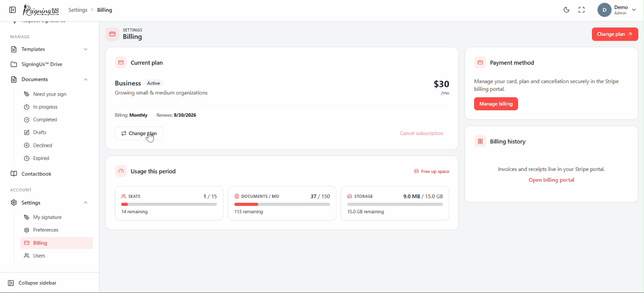Click the Preferences gear icon
Screen dimensions: 644x293
point(26,230)
